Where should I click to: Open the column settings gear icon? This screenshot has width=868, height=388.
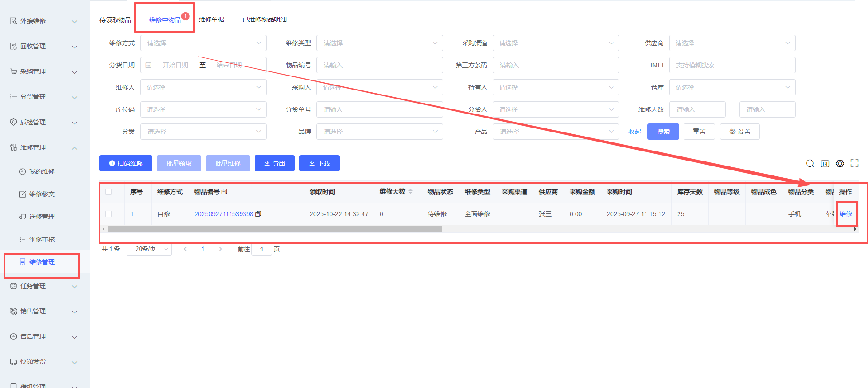(840, 163)
